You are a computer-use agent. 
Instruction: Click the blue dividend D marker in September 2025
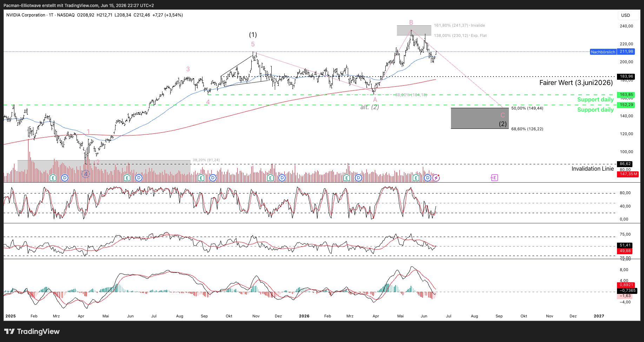tap(213, 178)
